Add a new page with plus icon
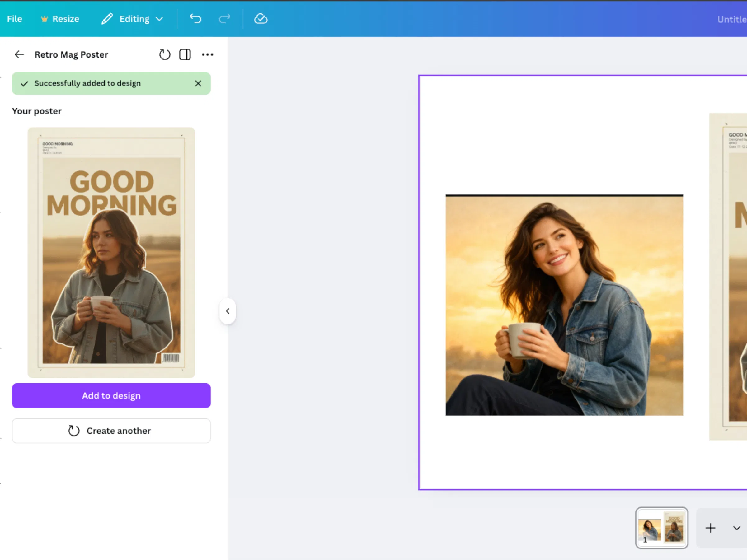 (711, 528)
